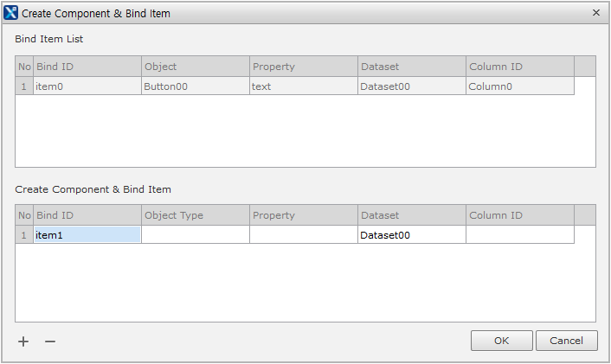Click Dataset00 in the Bind Item List
Screen dimensions: 611x364
(411, 86)
